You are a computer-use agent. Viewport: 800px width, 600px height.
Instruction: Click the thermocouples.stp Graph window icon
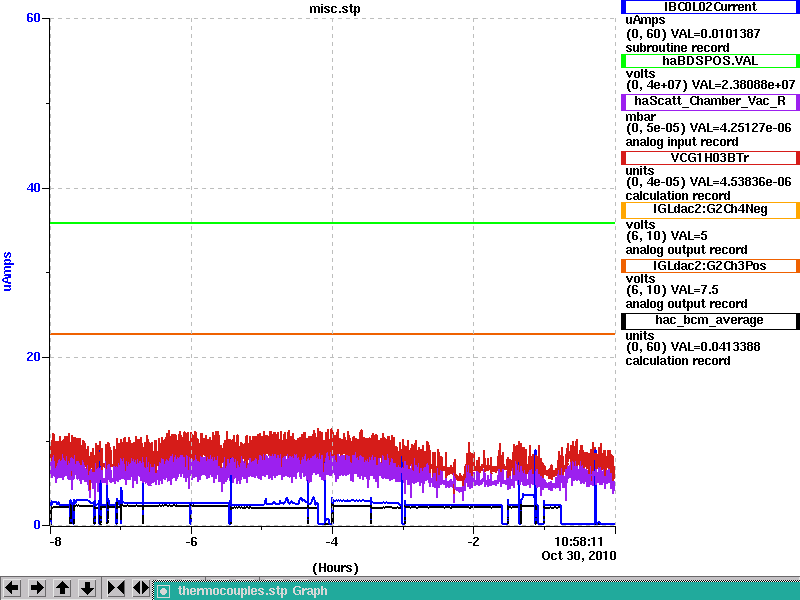click(163, 591)
